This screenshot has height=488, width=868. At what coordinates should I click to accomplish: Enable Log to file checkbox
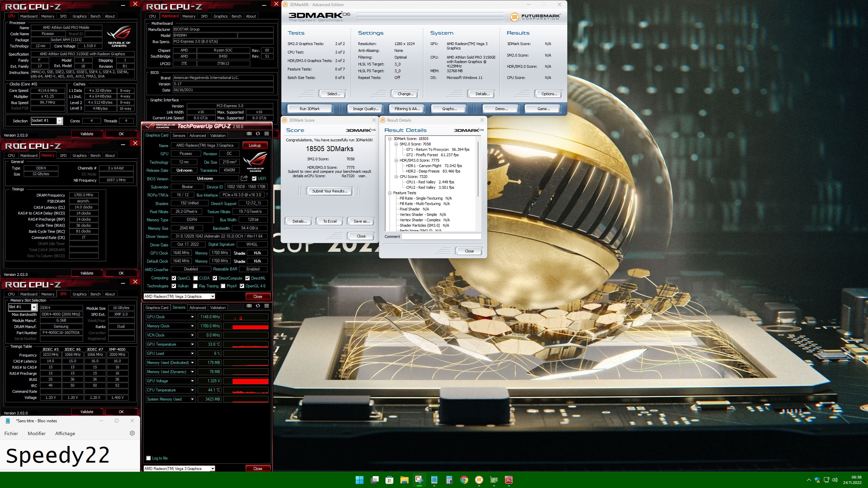click(148, 458)
